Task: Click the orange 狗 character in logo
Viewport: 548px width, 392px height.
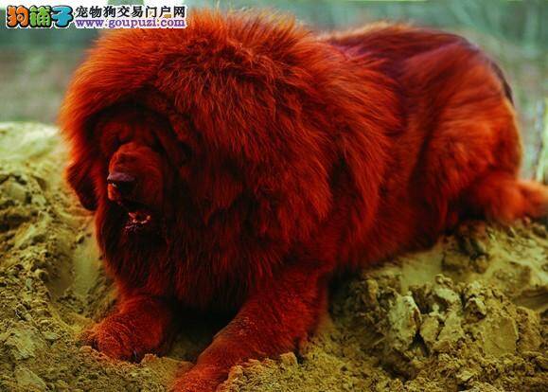Action: pos(17,17)
